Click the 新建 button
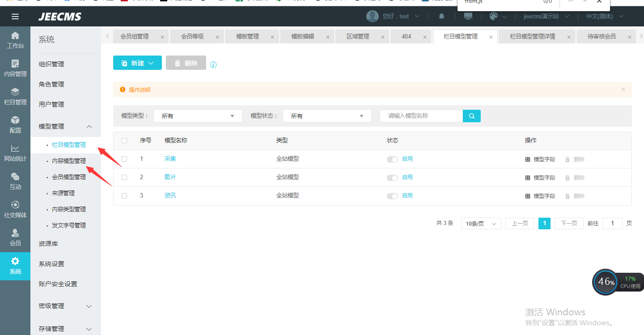 point(137,63)
